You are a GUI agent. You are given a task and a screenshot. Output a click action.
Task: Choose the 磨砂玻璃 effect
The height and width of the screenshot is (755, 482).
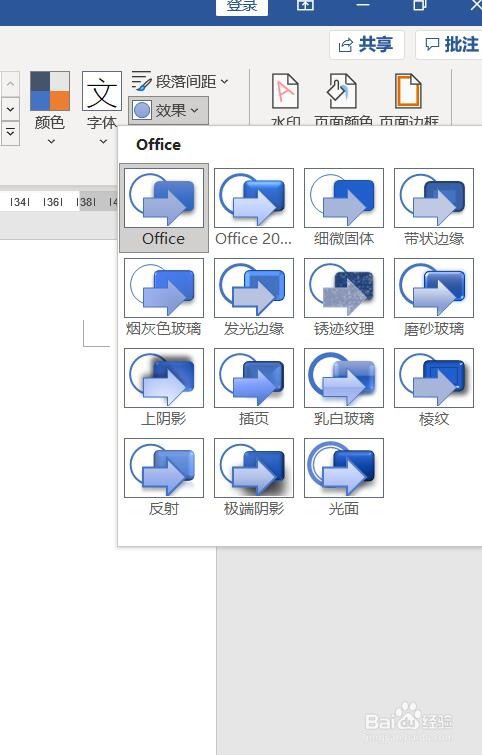tap(434, 298)
